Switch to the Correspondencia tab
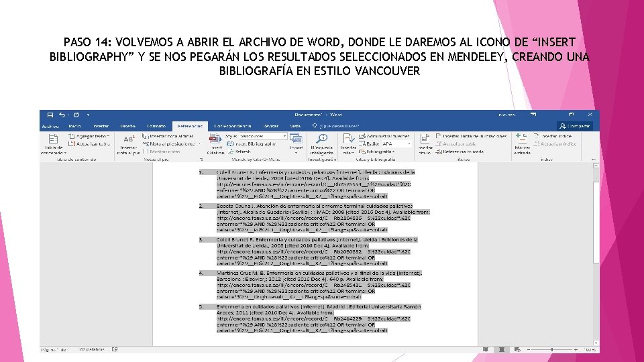Viewport: 644px width, 362px height. click(x=233, y=126)
